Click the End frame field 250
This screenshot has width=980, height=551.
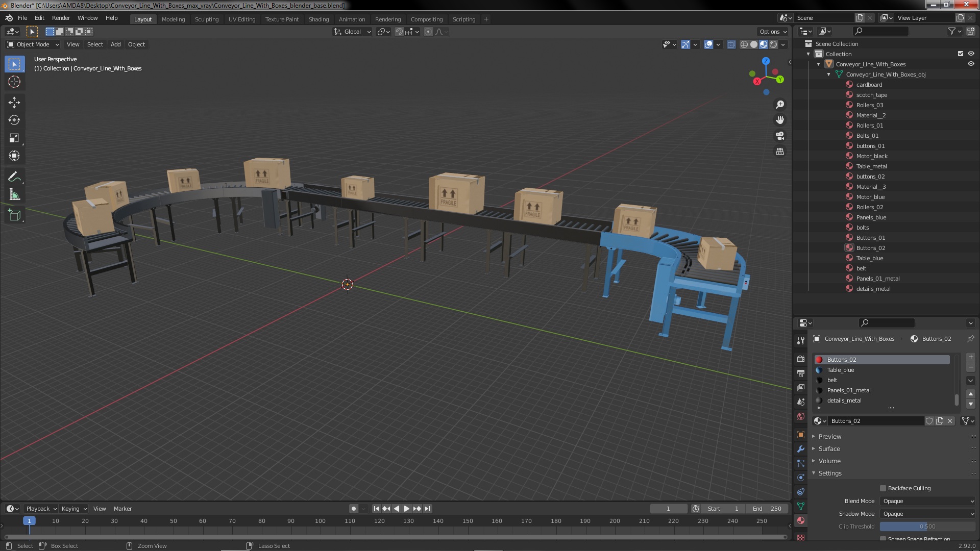coord(767,509)
